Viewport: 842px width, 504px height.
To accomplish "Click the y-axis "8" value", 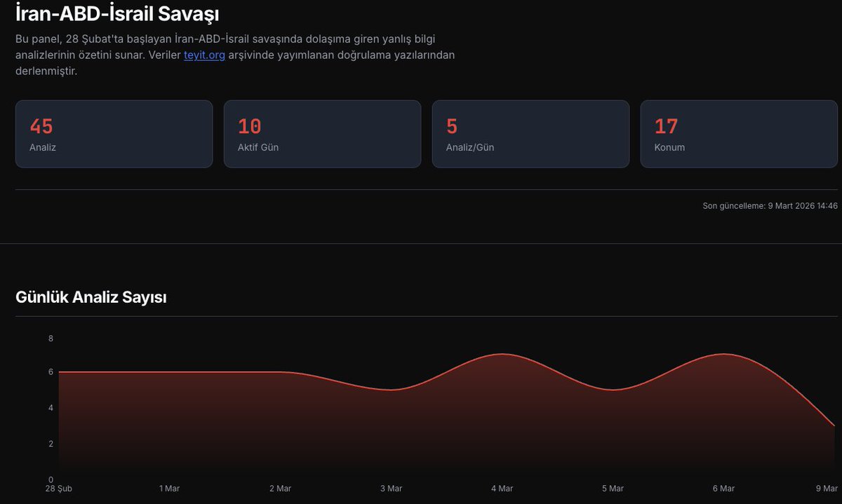I will pos(50,338).
